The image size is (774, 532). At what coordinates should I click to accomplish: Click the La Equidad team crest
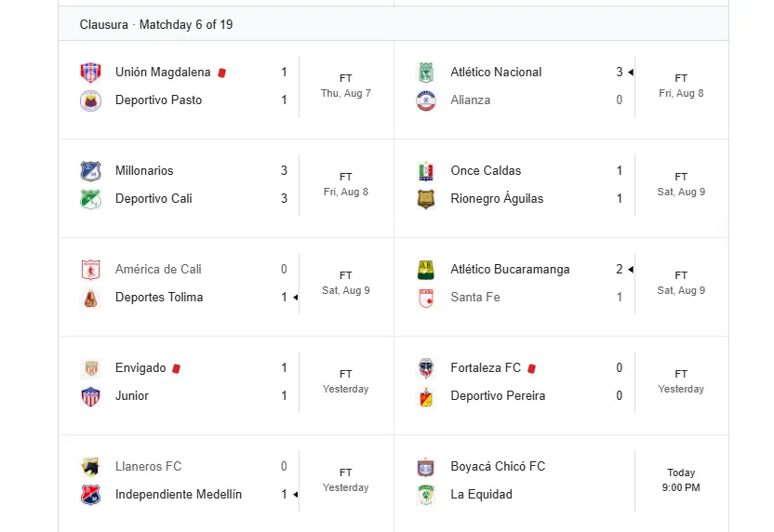point(426,495)
